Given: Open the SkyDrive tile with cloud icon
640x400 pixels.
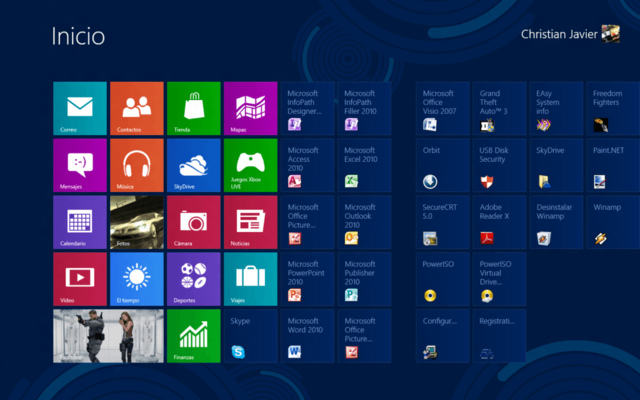Looking at the screenshot, I should (193, 165).
